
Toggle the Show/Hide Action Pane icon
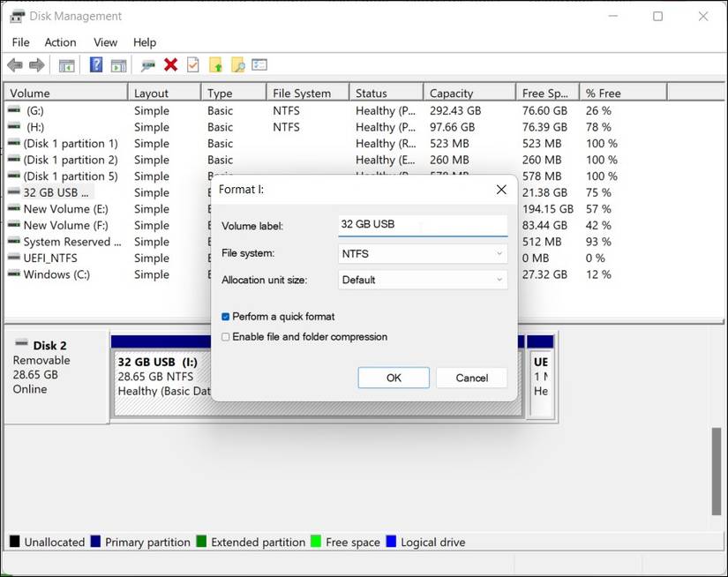click(119, 64)
